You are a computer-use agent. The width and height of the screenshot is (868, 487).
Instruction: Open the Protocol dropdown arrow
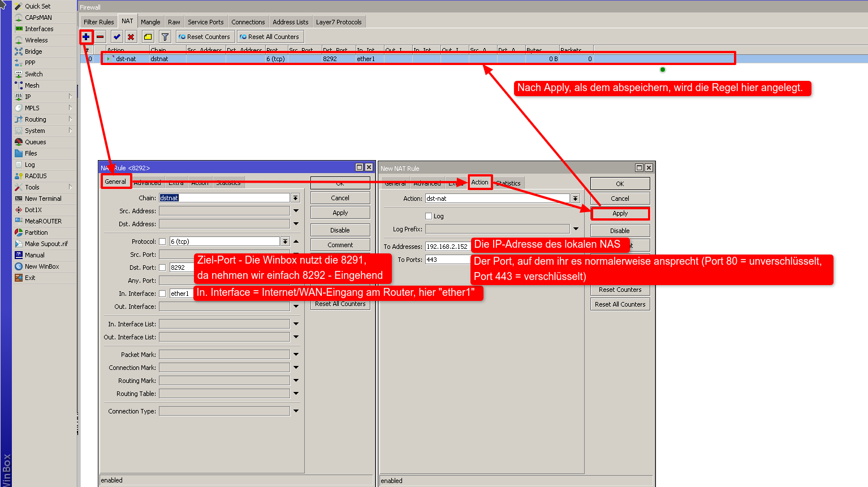click(285, 242)
